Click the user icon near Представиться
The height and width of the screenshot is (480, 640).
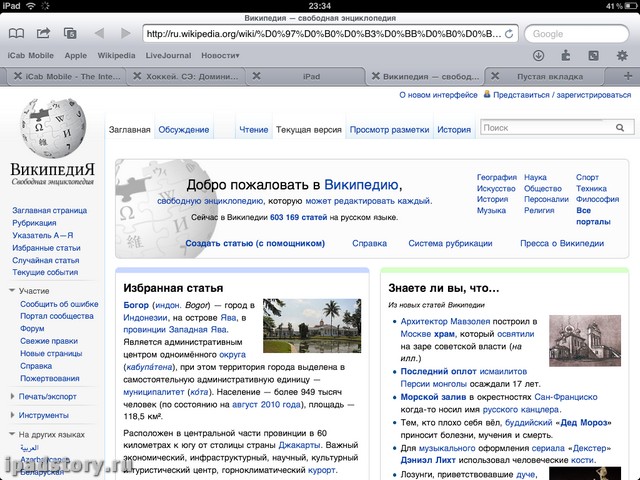point(487,94)
